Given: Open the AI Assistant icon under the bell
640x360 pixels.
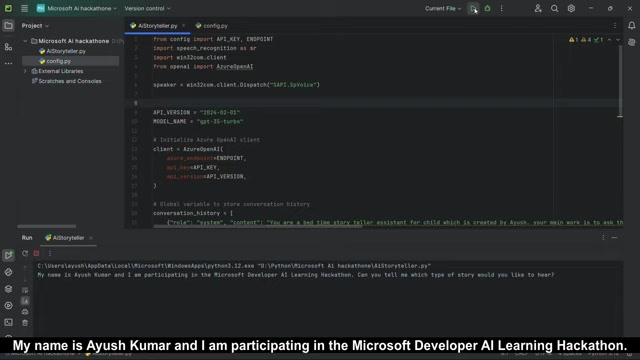Looking at the screenshot, I should pyautogui.click(x=631, y=42).
